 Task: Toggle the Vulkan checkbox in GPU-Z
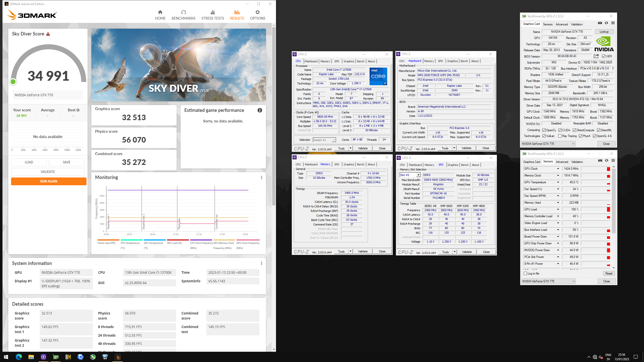544,136
